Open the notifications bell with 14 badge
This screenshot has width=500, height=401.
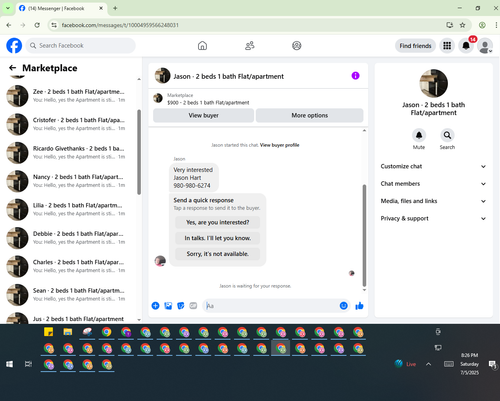466,46
